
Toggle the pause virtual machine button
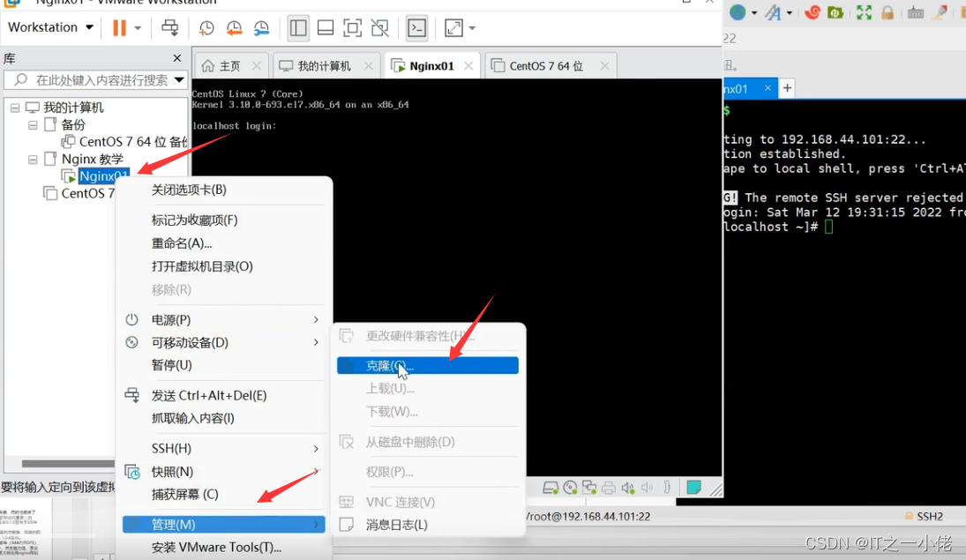point(119,27)
